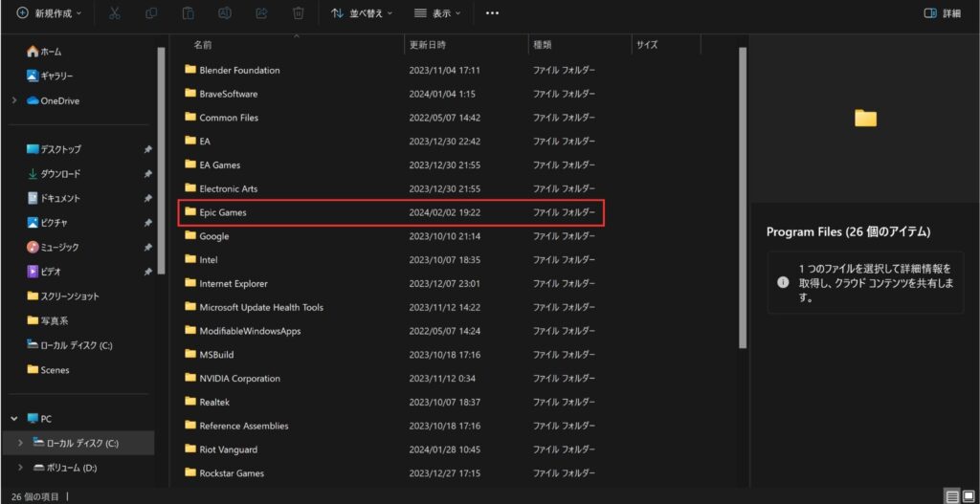This screenshot has height=504, width=980.
Task: Click the Google folder icon
Action: 190,235
